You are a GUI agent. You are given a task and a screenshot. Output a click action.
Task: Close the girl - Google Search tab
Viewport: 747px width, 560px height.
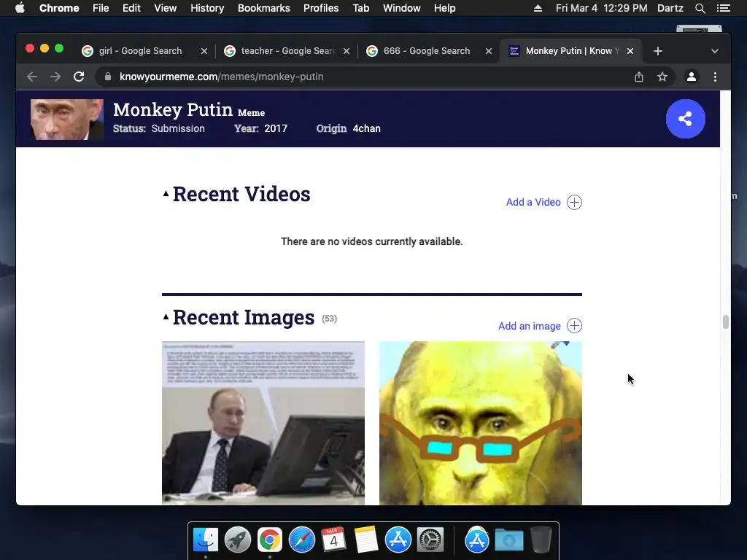click(x=204, y=51)
